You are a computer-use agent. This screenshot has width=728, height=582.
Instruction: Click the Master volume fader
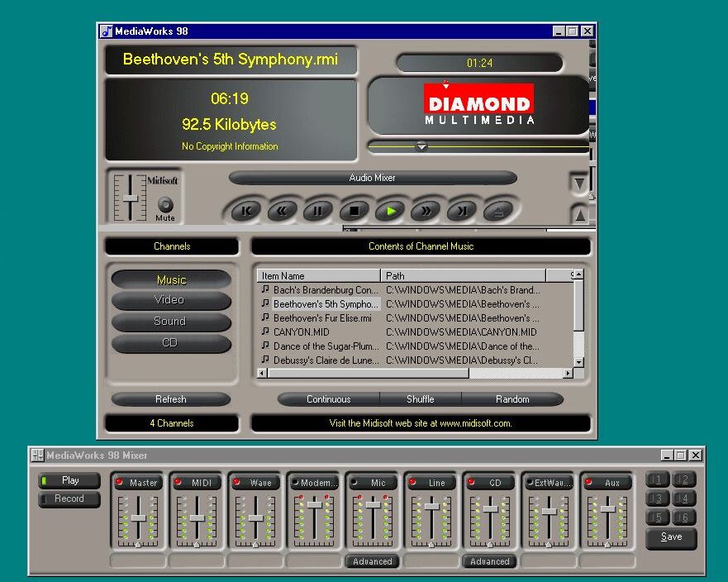[x=138, y=518]
